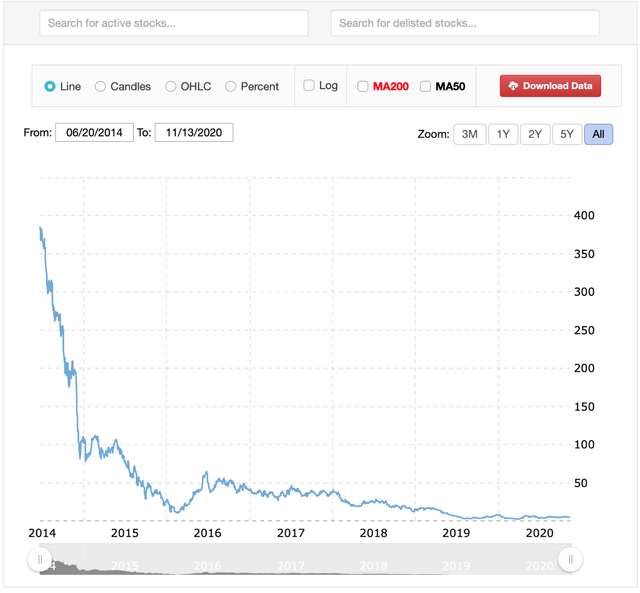
Task: Enable the Log scale checkbox
Action: 309,86
